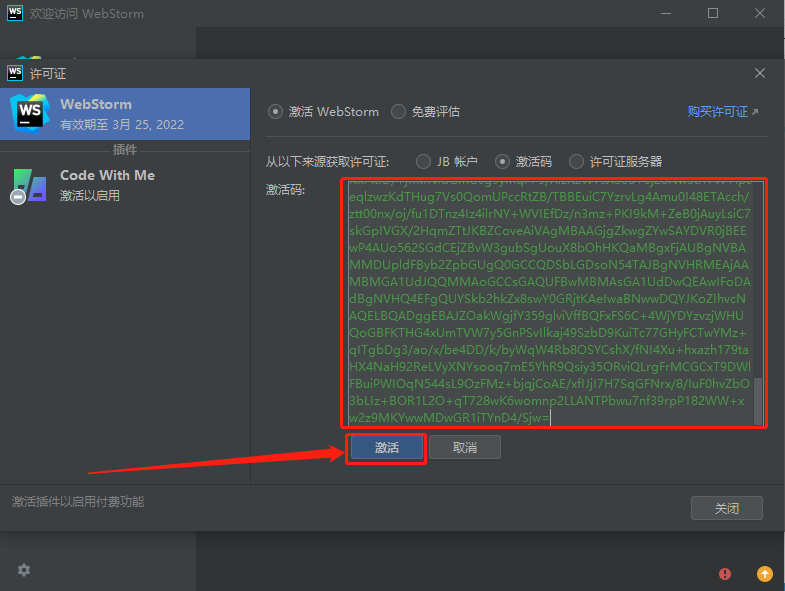Open the 购买许可证 link

[722, 112]
